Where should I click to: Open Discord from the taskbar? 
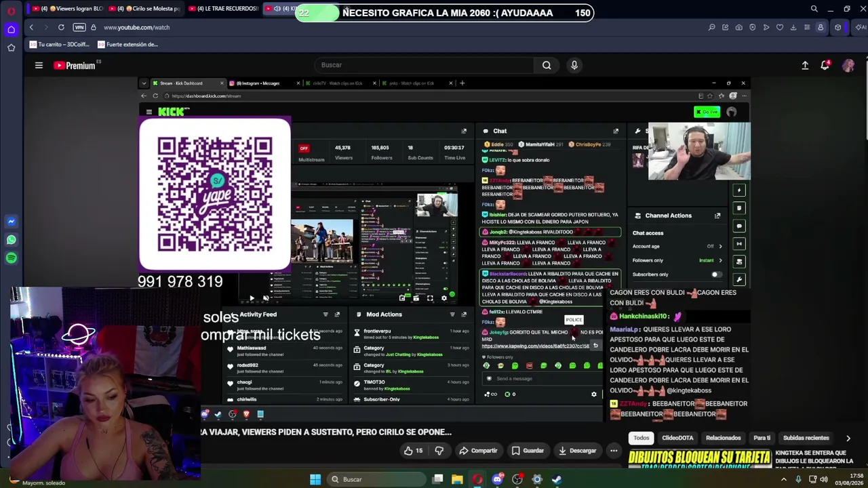[498, 479]
